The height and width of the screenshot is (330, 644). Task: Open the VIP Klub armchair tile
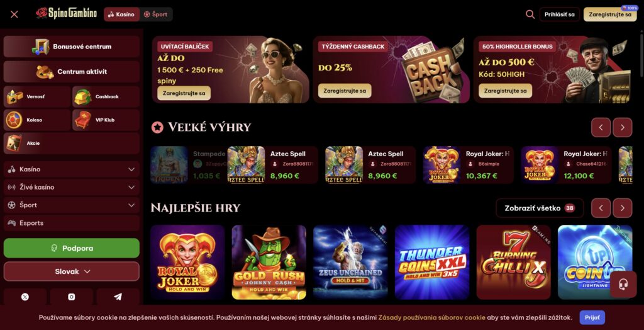106,120
